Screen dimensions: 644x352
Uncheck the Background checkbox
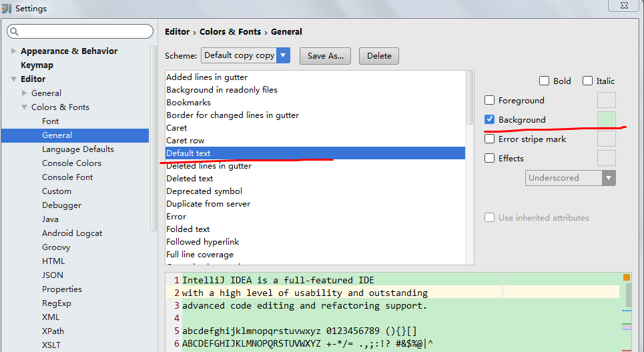click(x=489, y=119)
